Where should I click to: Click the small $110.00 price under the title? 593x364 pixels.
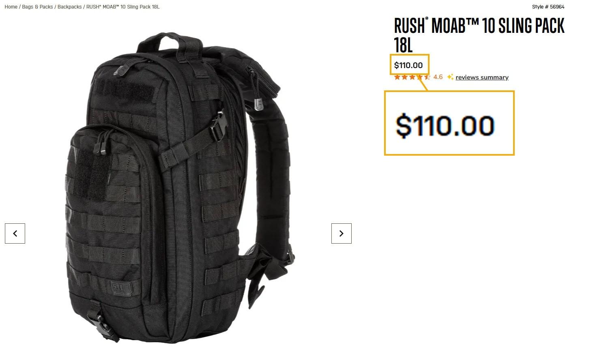(408, 65)
